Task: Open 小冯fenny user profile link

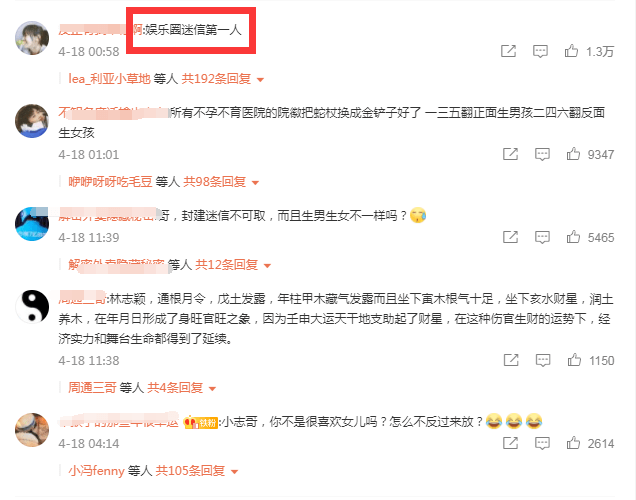Action: pyautogui.click(x=97, y=471)
